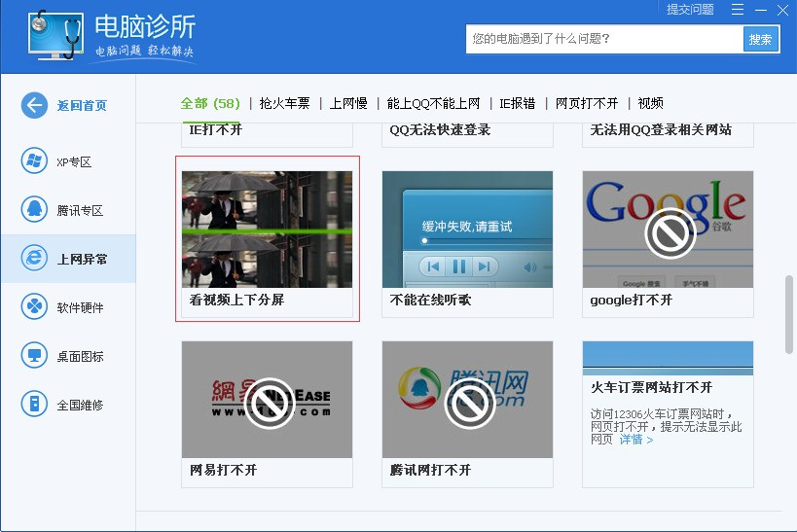Click the back arrow to return home
Viewport: 797px width, 532px height.
(35, 105)
